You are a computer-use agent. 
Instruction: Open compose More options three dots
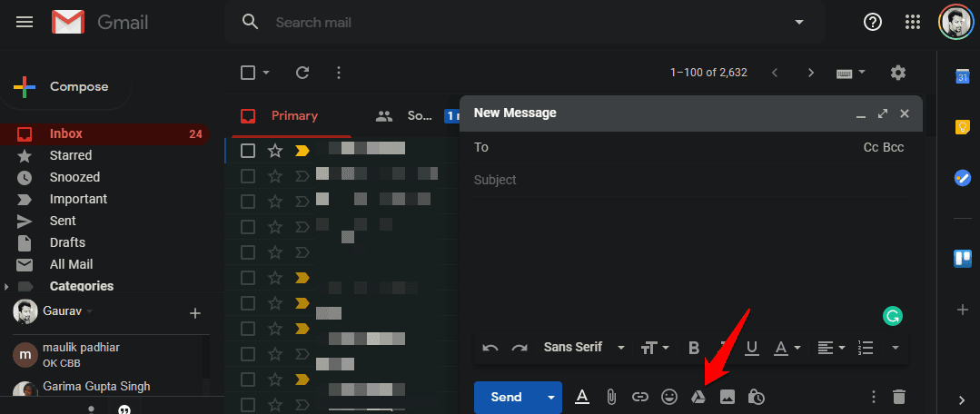coord(874,397)
